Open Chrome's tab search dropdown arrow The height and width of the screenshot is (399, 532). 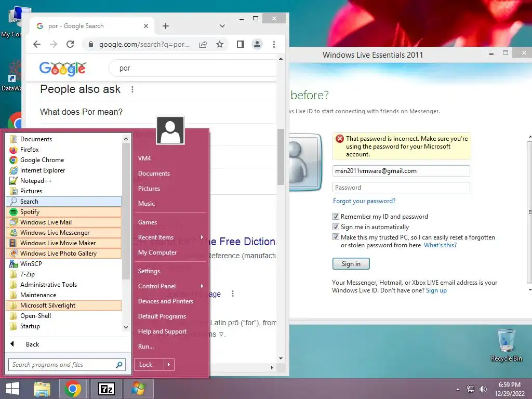[x=222, y=26]
